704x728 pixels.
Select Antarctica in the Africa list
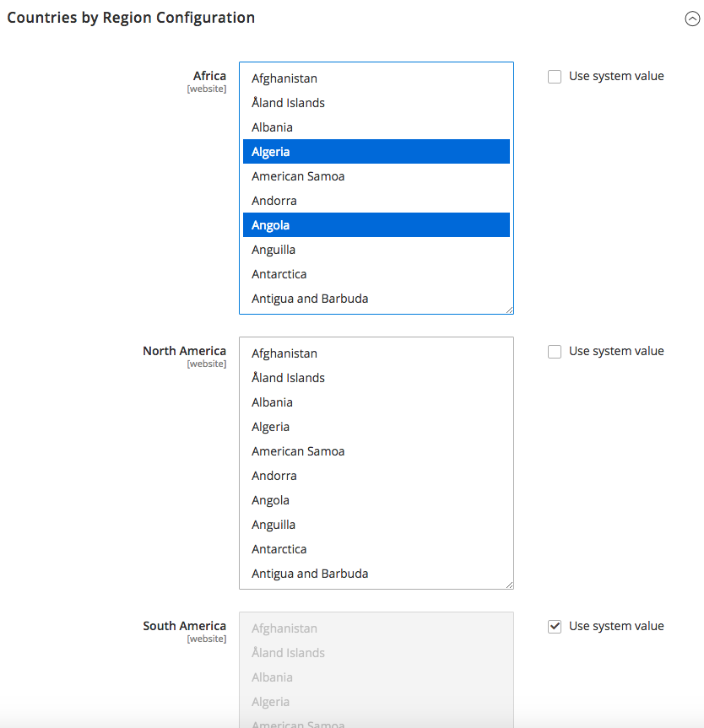click(376, 274)
